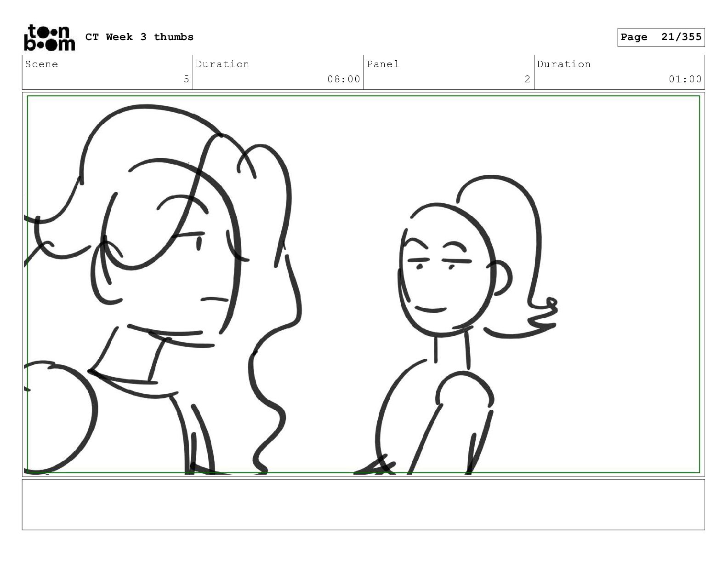
Task: Select the panel duration value '01:00'
Action: (x=685, y=79)
